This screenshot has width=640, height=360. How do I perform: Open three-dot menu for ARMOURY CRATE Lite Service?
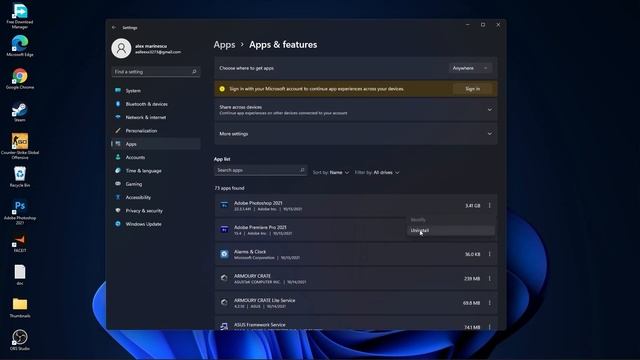(x=489, y=303)
